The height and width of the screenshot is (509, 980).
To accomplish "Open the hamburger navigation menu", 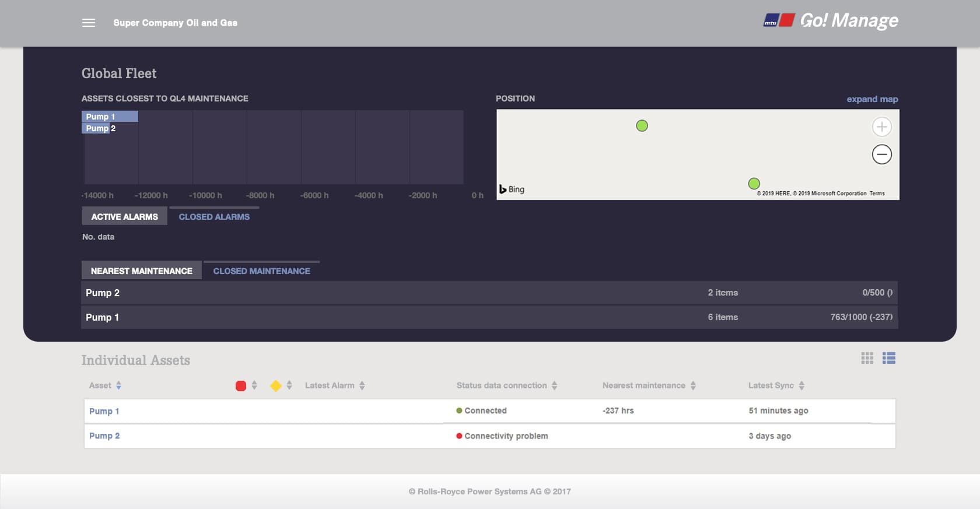I will coord(89,23).
